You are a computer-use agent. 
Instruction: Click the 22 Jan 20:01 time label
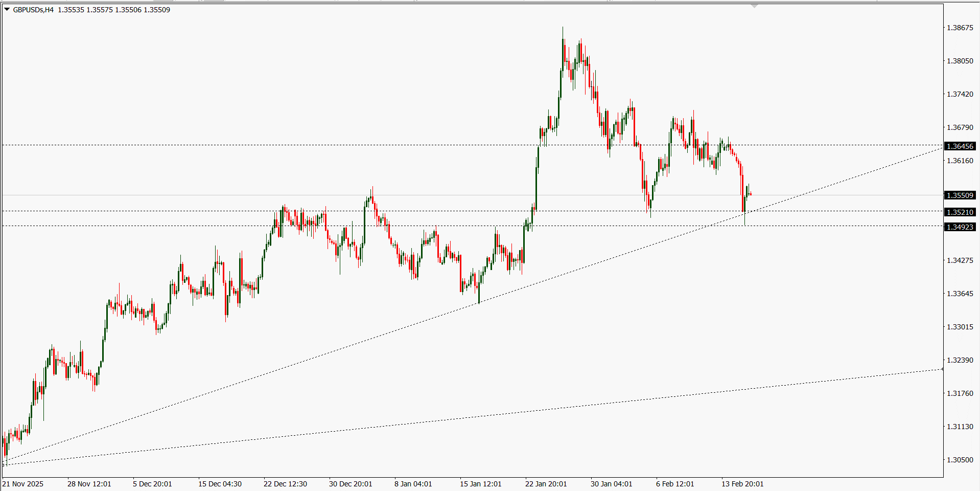(x=546, y=484)
